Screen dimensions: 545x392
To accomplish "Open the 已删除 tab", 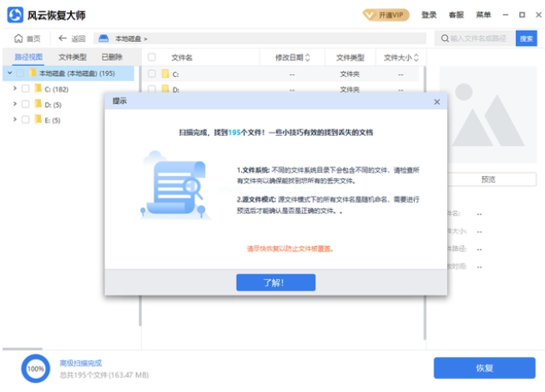I will (x=112, y=57).
